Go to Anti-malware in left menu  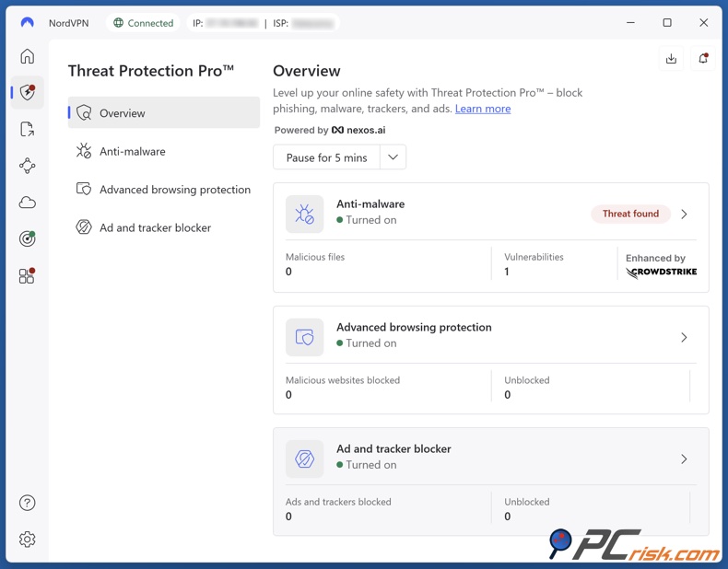(x=133, y=152)
